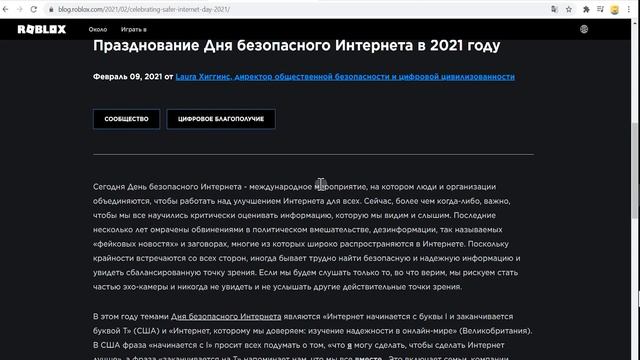Click paragraph text starting Сегодня День безопасного

pos(307,237)
